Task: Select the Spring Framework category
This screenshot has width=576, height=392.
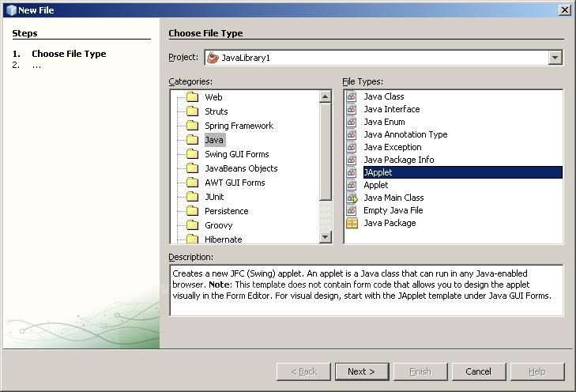Action: coord(239,126)
